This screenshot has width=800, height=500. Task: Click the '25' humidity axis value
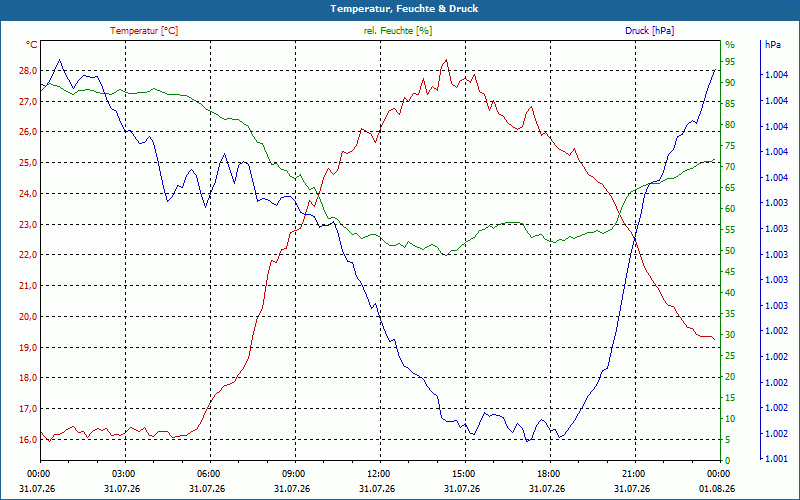730,356
